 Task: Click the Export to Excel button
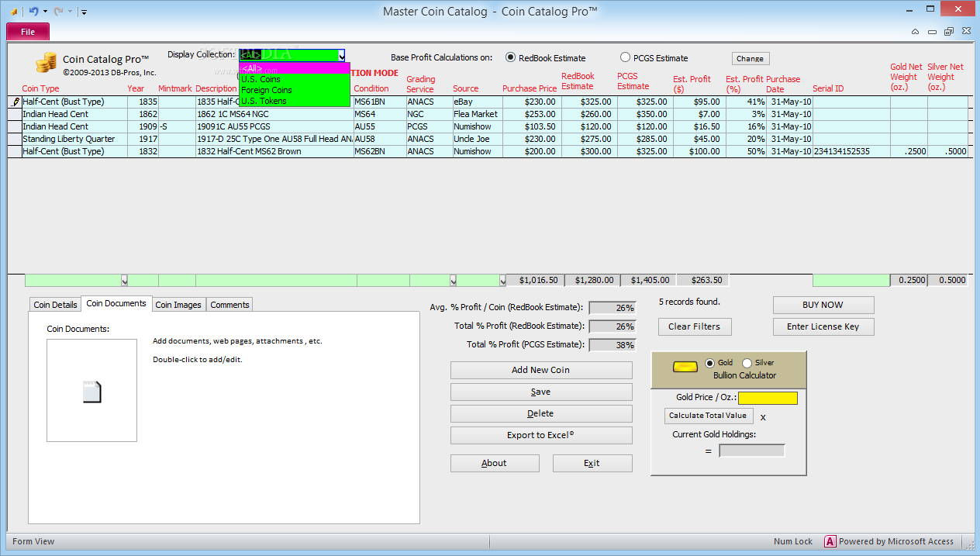point(541,435)
